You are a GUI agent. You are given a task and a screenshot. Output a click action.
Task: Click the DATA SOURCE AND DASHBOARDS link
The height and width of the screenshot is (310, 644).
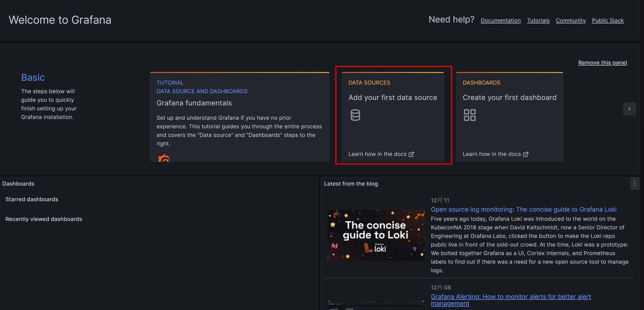[x=202, y=91]
